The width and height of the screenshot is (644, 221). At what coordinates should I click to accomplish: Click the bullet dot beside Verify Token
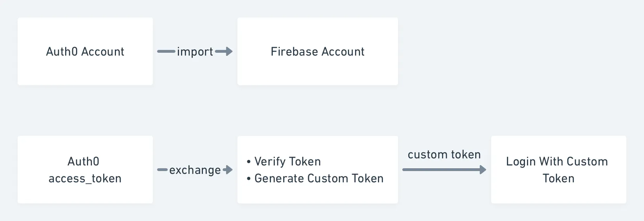(x=249, y=162)
